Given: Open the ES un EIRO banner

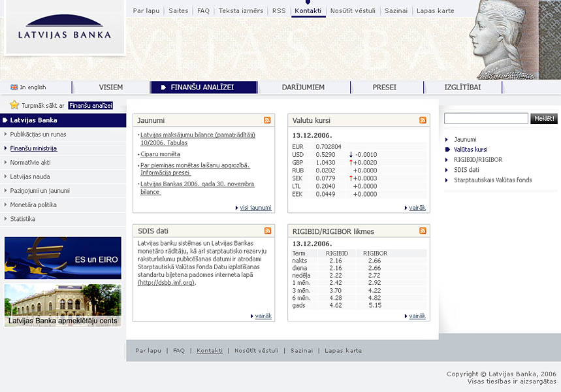Looking at the screenshot, I should (63, 258).
